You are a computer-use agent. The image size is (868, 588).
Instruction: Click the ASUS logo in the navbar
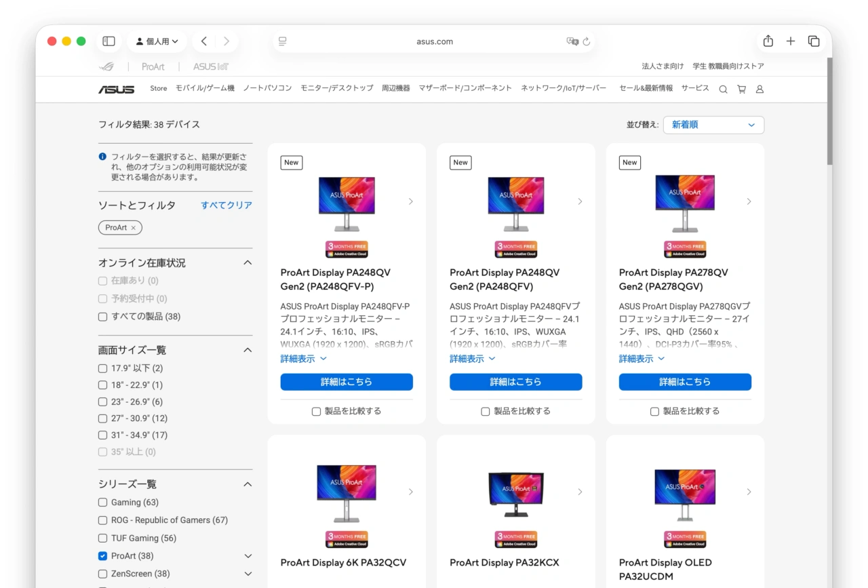coord(116,89)
